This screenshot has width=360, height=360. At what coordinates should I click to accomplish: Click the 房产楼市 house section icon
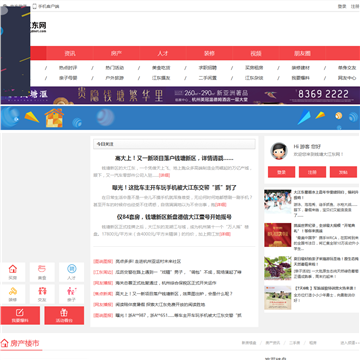coord(4,343)
